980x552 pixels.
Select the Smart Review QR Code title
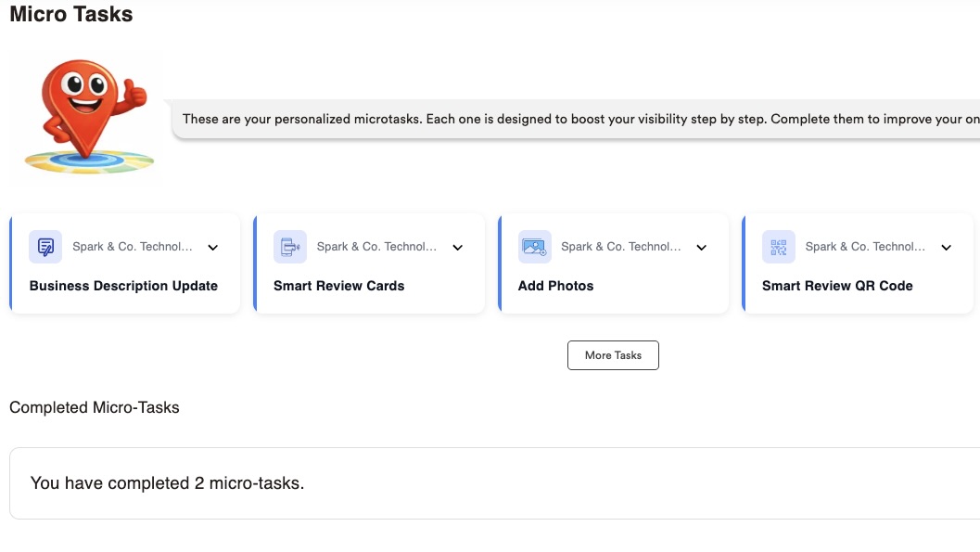click(x=837, y=286)
